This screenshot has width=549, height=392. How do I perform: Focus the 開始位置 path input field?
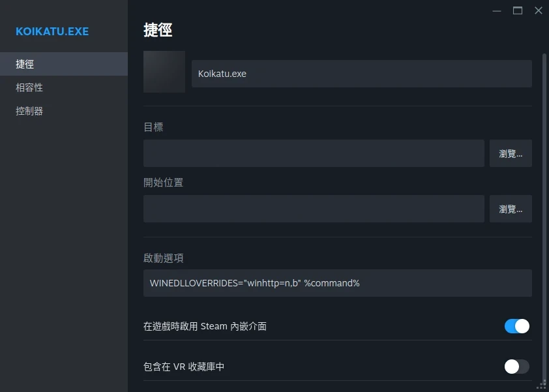tap(314, 209)
